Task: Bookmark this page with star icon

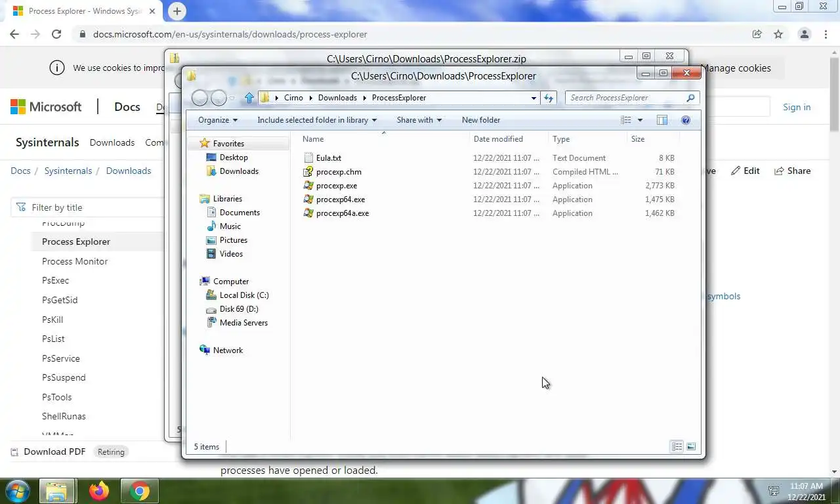Action: tap(778, 34)
